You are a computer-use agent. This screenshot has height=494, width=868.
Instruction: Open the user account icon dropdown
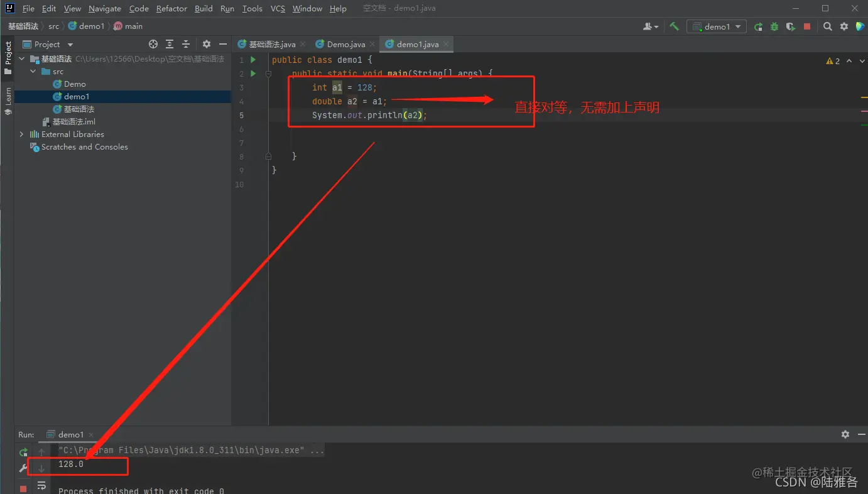pyautogui.click(x=651, y=26)
